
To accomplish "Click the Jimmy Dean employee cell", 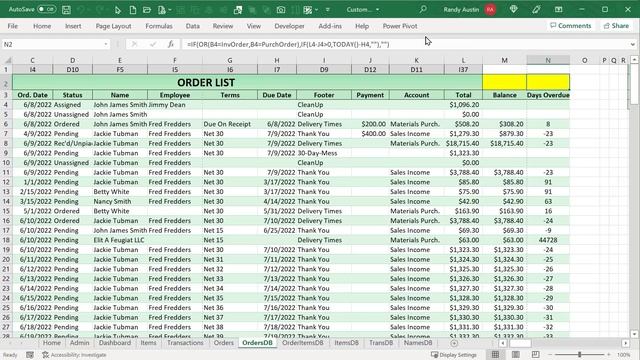I will click(175, 105).
